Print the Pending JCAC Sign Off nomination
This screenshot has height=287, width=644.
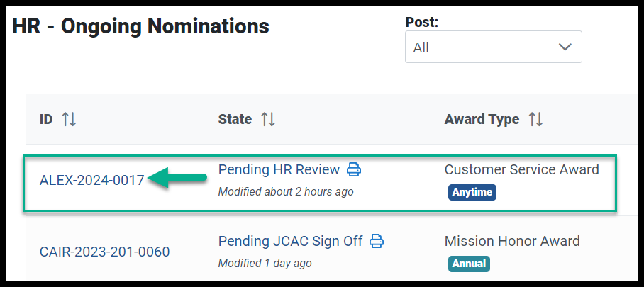377,241
